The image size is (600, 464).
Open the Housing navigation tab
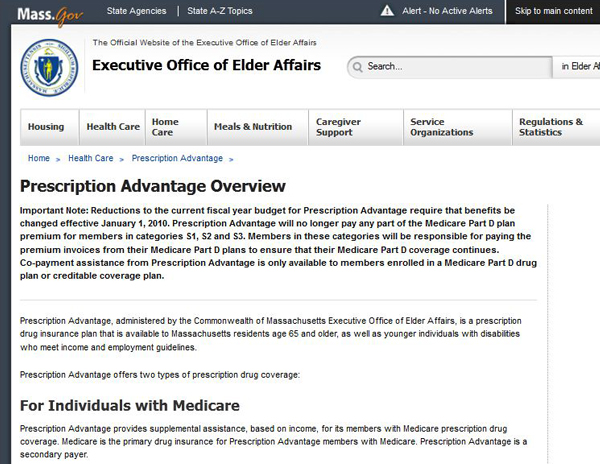[x=49, y=127]
